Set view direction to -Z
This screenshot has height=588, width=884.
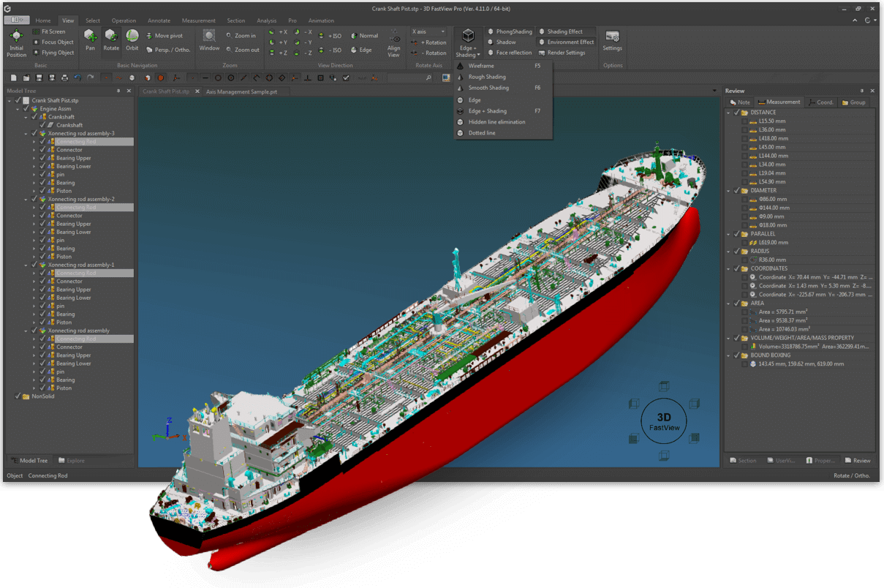coord(303,53)
